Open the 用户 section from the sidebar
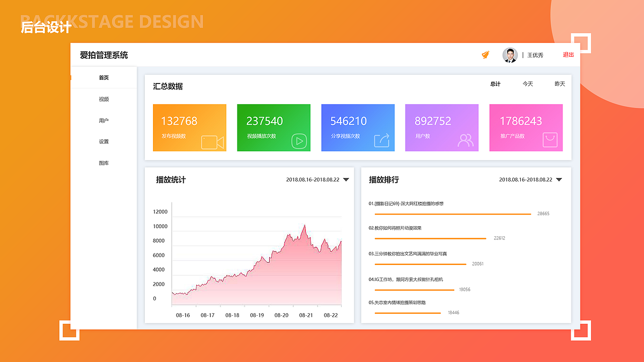The height and width of the screenshot is (362, 644). point(104,120)
